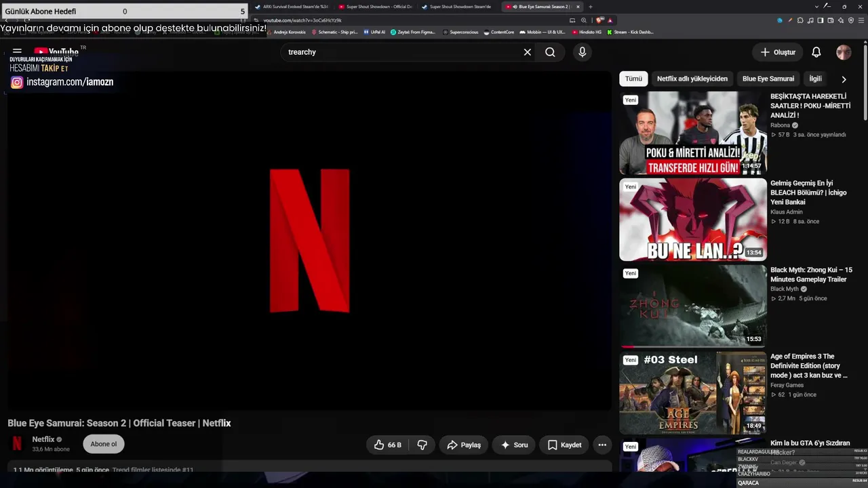Select the İlgili filter chip
The image size is (868, 488).
(x=815, y=79)
